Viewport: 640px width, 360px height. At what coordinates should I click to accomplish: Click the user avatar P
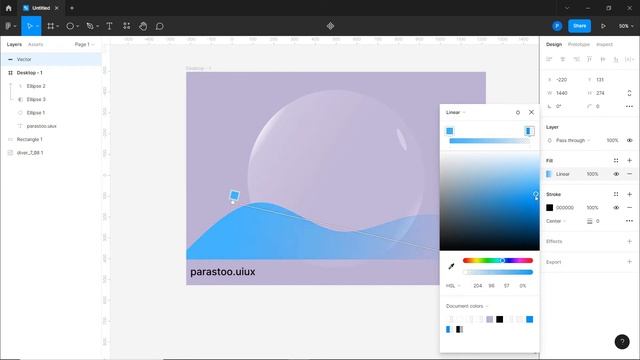click(x=557, y=26)
